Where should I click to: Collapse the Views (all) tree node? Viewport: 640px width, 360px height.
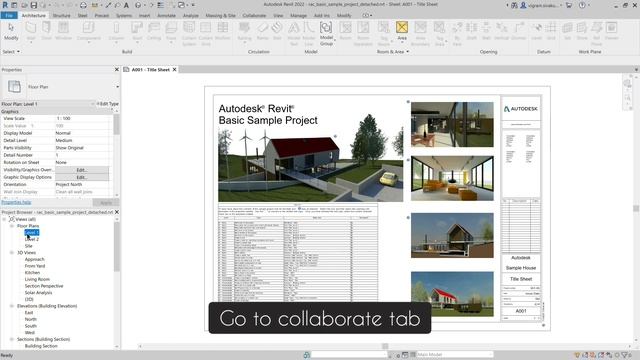(x=4, y=219)
